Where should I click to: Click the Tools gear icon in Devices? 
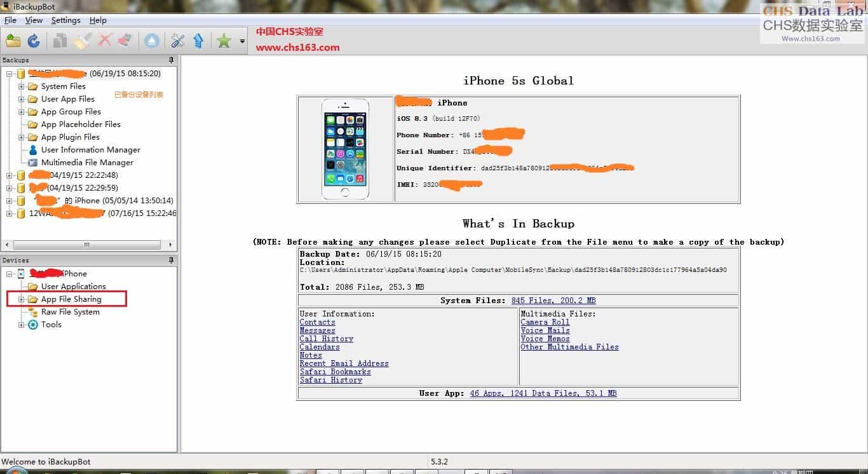33,325
